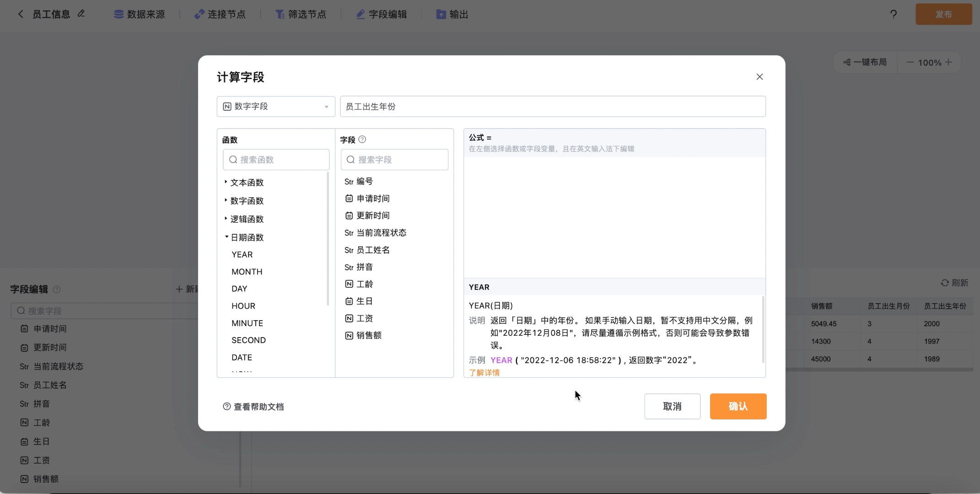
Task: Select 当前流程状态 in the background field list
Action: (x=52, y=366)
